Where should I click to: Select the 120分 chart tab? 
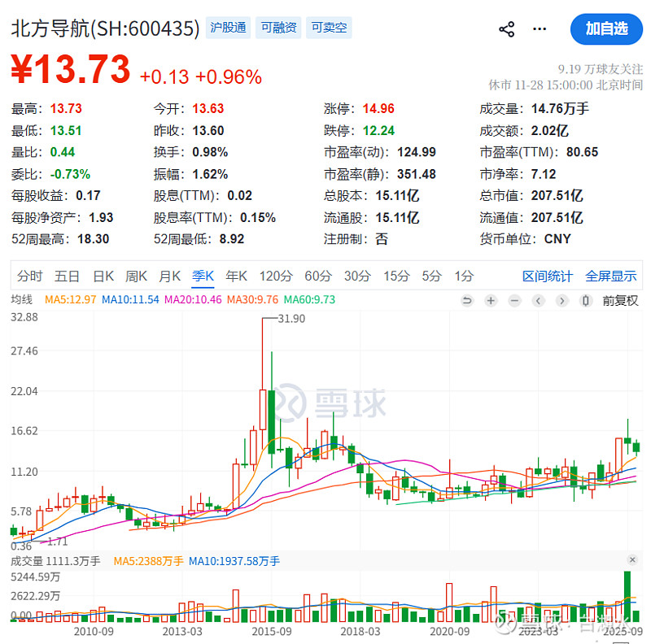tap(276, 276)
